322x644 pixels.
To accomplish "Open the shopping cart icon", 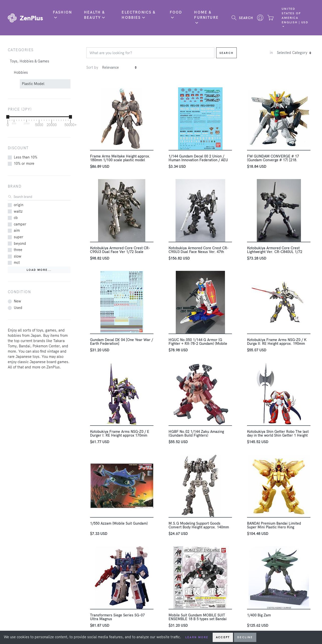I will click(271, 18).
